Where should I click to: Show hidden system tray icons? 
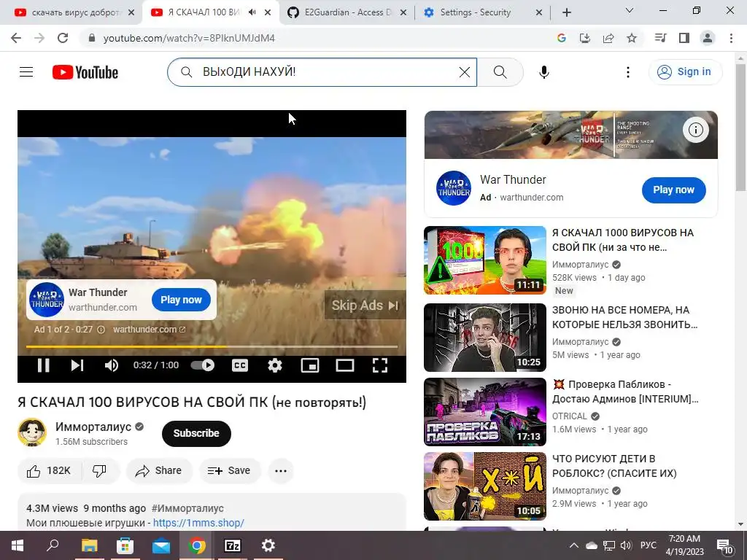click(573, 545)
